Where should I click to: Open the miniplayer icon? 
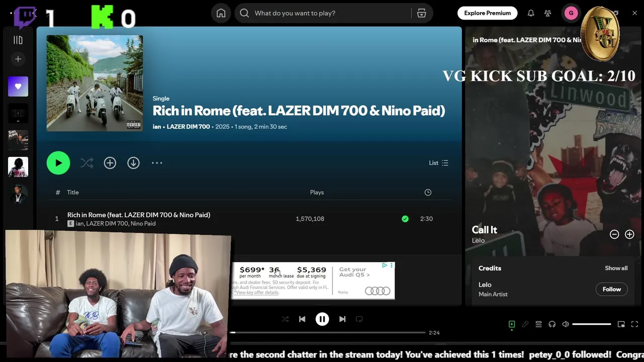(621, 324)
